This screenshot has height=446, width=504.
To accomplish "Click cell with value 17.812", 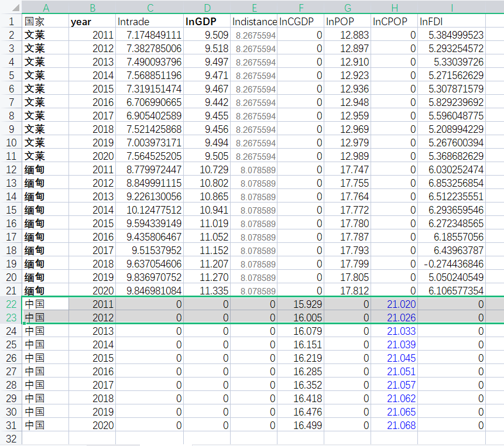I will [348, 290].
